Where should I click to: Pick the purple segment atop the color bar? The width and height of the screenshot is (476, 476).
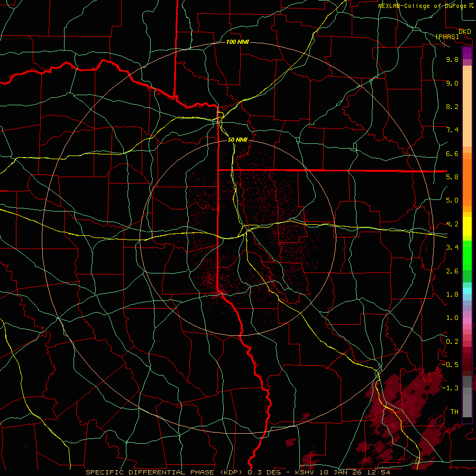click(x=467, y=53)
